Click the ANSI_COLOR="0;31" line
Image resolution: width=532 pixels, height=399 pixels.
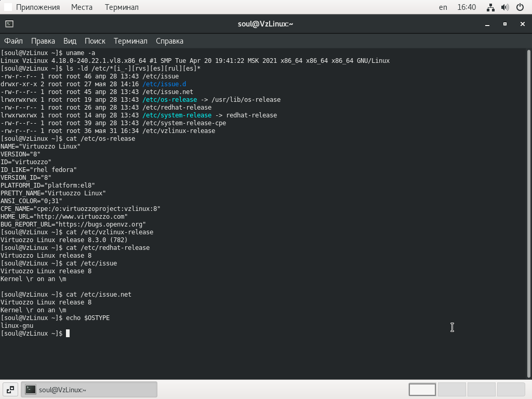pos(32,201)
